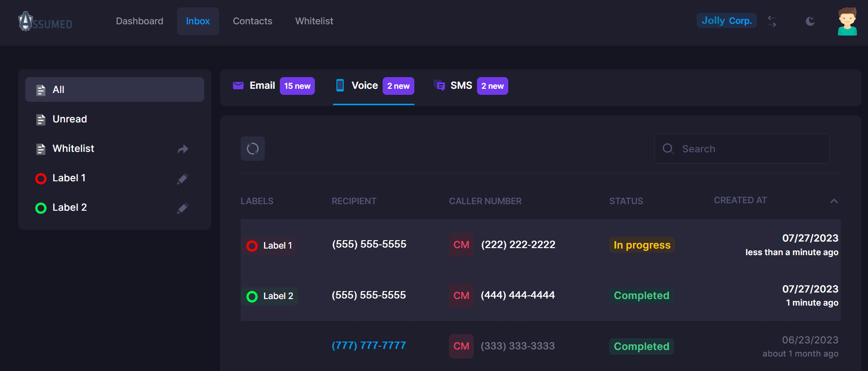Select the red Label 1 sidebar filter
The image size is (868, 371).
point(69,178)
